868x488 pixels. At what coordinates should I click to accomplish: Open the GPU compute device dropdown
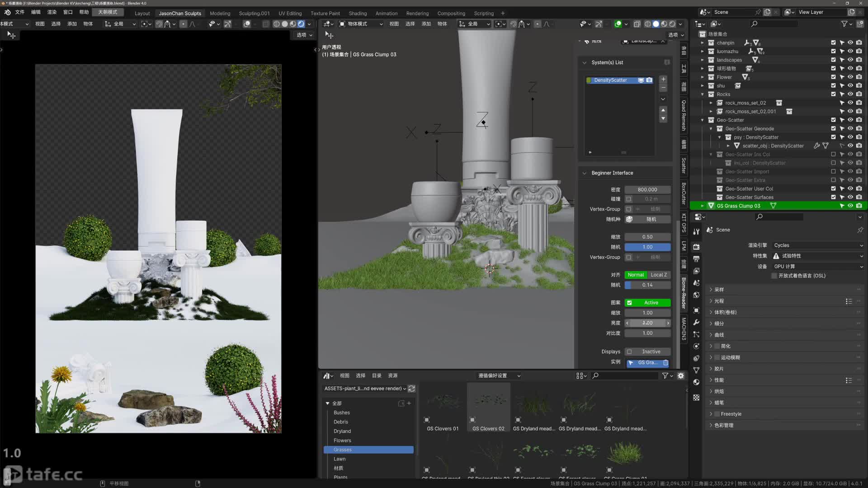coord(817,267)
